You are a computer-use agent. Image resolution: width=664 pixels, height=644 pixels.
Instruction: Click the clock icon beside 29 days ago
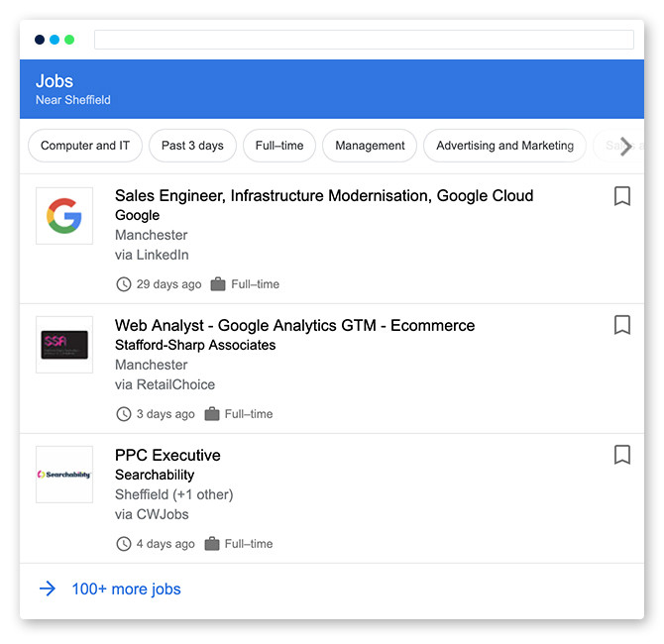pos(124,284)
